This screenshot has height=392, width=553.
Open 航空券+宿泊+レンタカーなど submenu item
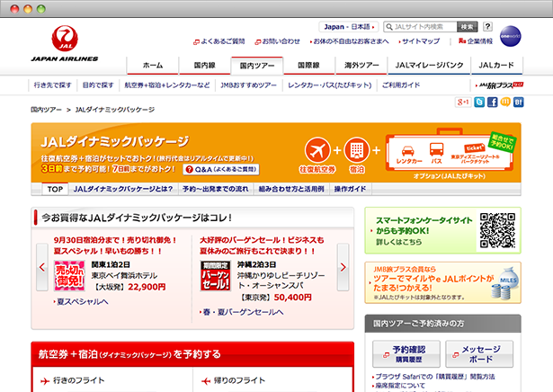click(167, 85)
